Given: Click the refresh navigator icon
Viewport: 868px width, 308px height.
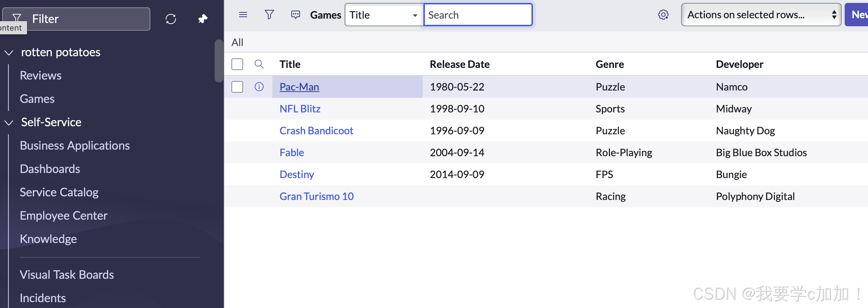Looking at the screenshot, I should [x=171, y=19].
